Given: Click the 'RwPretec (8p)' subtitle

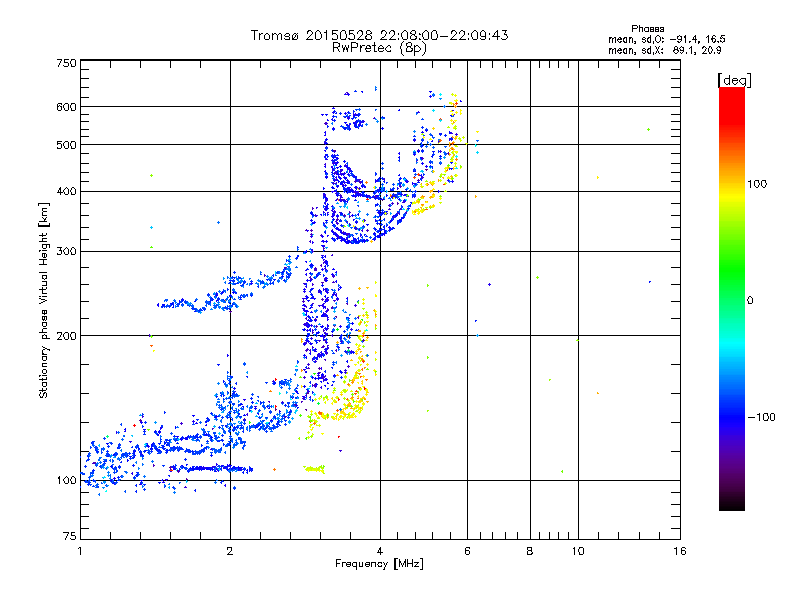Looking at the screenshot, I should coord(379,48).
